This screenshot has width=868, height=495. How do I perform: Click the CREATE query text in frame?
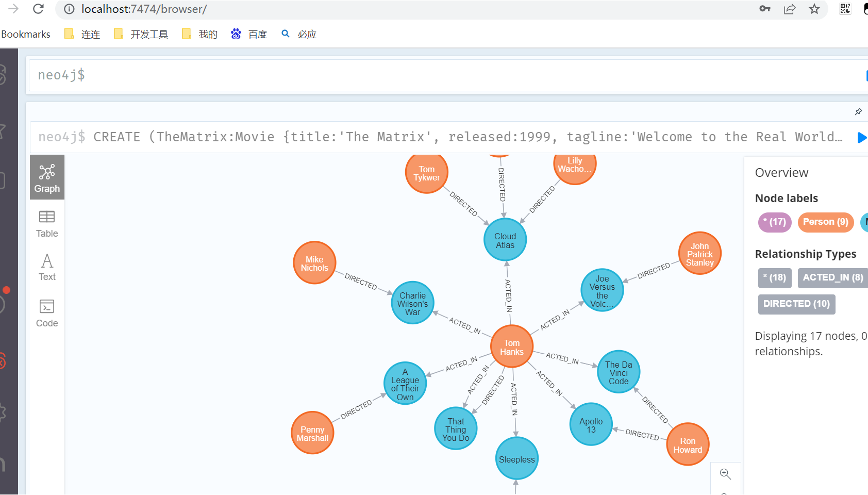(468, 137)
